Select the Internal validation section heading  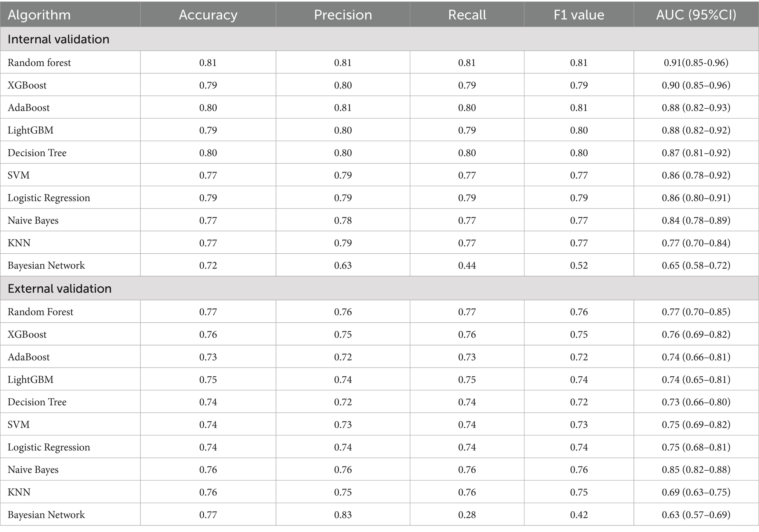(58, 39)
